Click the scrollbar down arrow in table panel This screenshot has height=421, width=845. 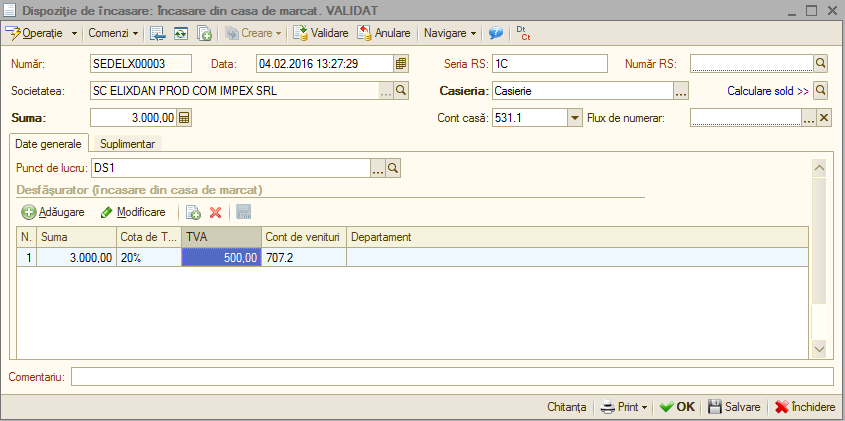[x=819, y=349]
